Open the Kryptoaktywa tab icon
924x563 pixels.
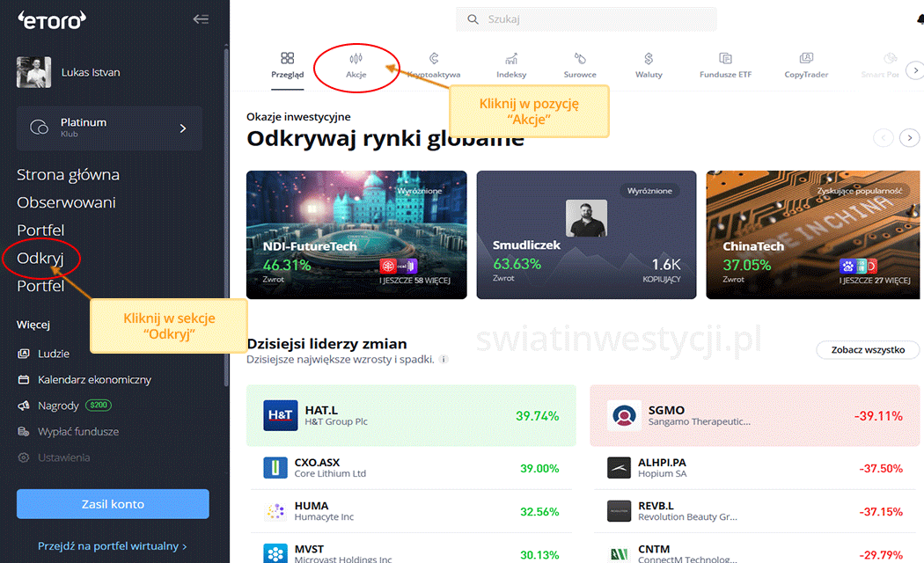pos(435,58)
